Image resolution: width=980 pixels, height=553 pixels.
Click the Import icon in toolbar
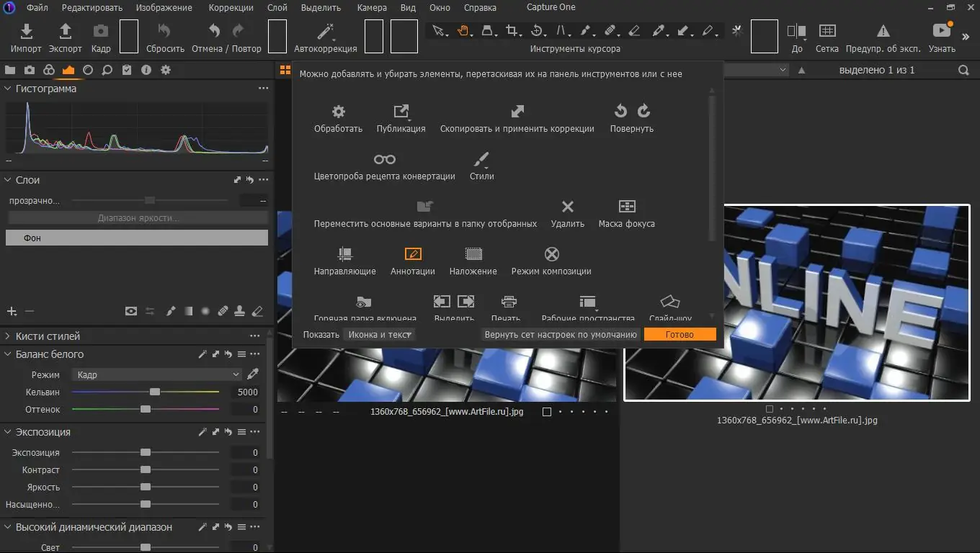pyautogui.click(x=26, y=32)
